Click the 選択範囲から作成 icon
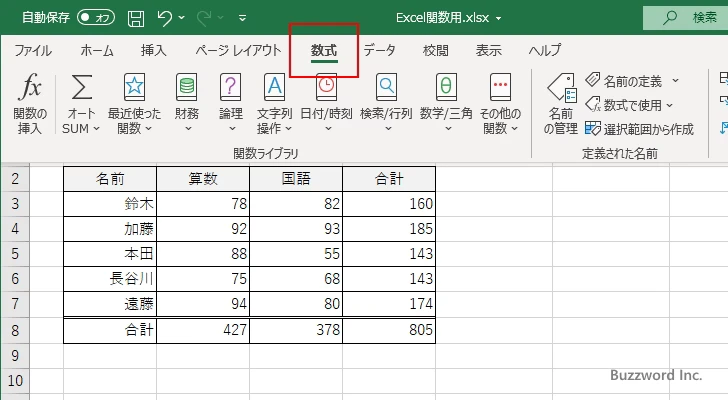This screenshot has width=728, height=400. coord(592,129)
